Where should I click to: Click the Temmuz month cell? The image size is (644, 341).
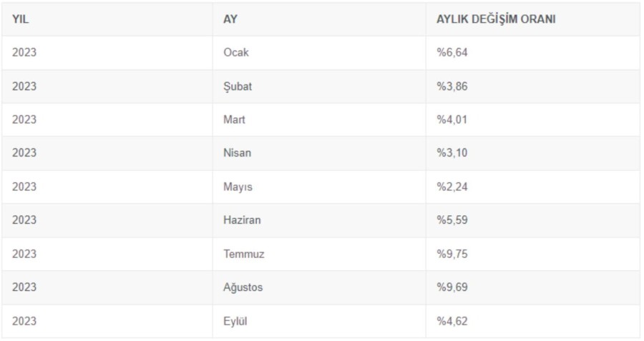(243, 254)
